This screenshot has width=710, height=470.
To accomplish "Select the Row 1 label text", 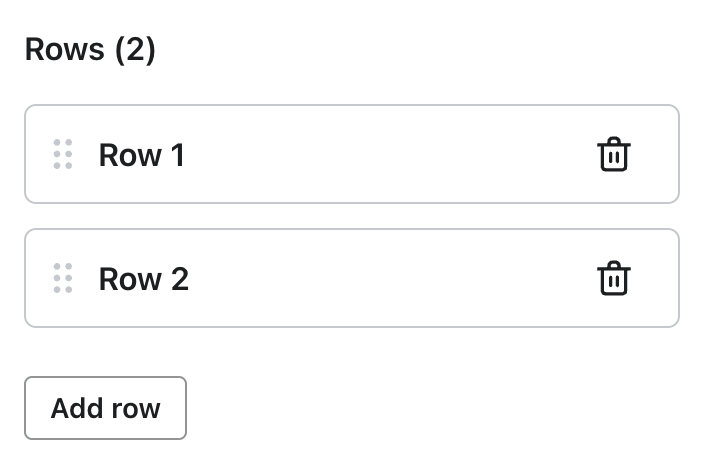I will pyautogui.click(x=142, y=155).
